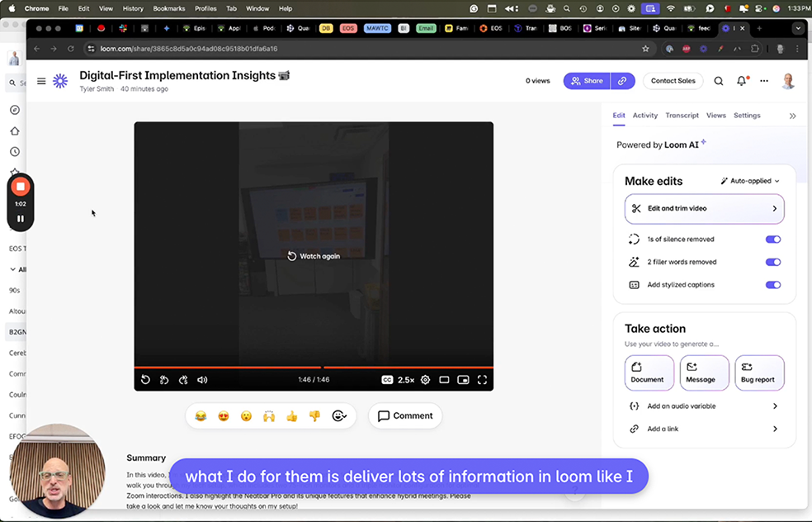The width and height of the screenshot is (812, 522).
Task: React with the heart-eyes emoji
Action: (x=223, y=415)
